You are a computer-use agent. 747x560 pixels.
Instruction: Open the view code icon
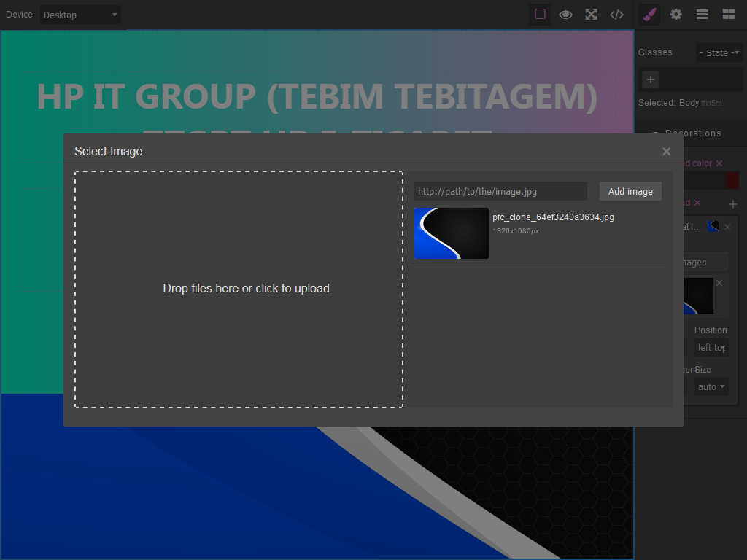[617, 15]
